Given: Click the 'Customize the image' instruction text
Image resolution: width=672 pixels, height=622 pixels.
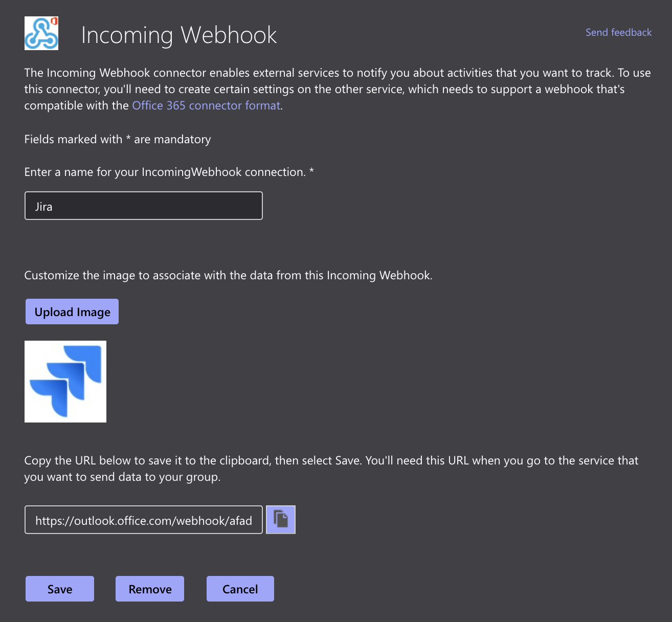Looking at the screenshot, I should pyautogui.click(x=228, y=275).
